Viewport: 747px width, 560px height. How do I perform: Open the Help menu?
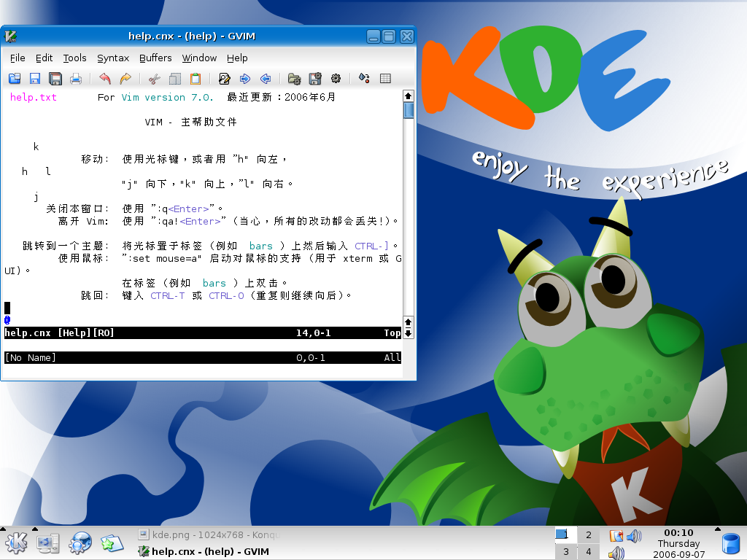click(x=237, y=58)
